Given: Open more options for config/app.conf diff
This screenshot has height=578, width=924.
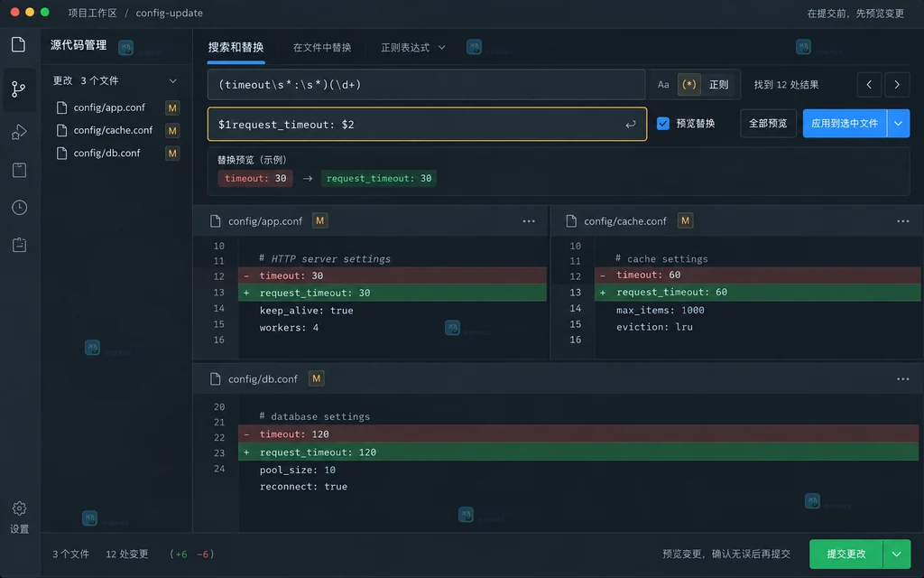Looking at the screenshot, I should [529, 221].
